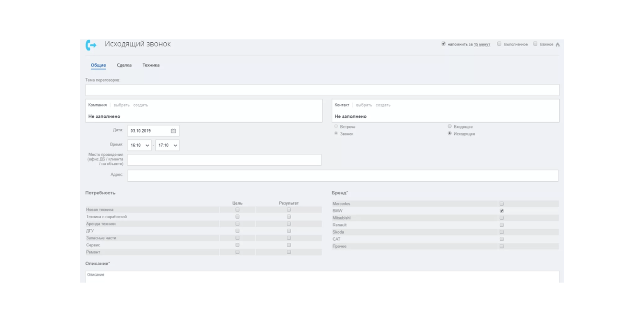
Task: Click 'Не заполнено' under Контакт
Action: [351, 116]
